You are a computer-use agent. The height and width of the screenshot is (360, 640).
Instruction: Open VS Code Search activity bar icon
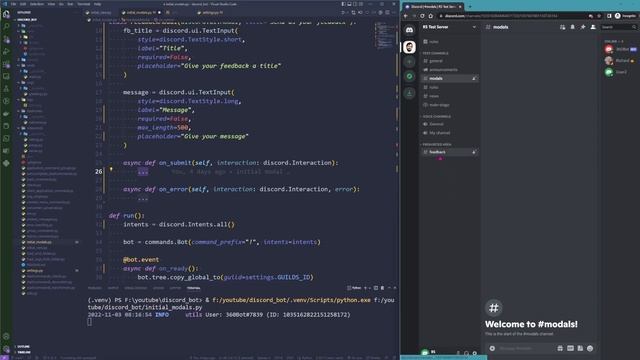click(6, 27)
